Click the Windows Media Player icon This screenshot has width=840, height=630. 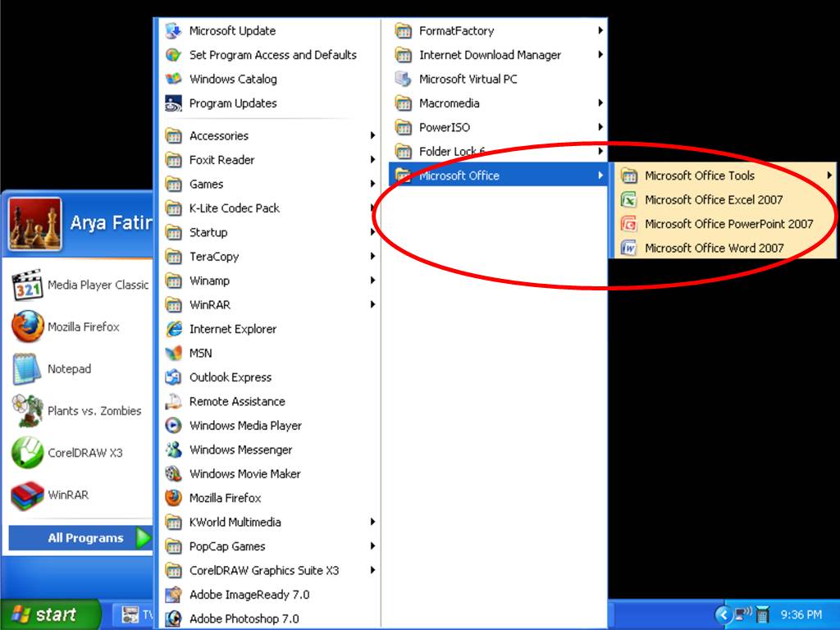coord(173,426)
